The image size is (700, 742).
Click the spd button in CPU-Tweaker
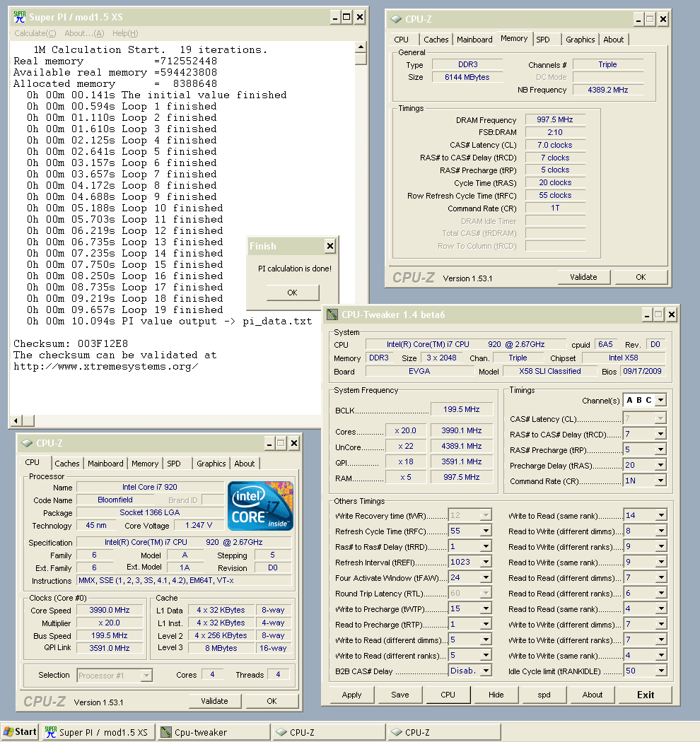[x=544, y=695]
